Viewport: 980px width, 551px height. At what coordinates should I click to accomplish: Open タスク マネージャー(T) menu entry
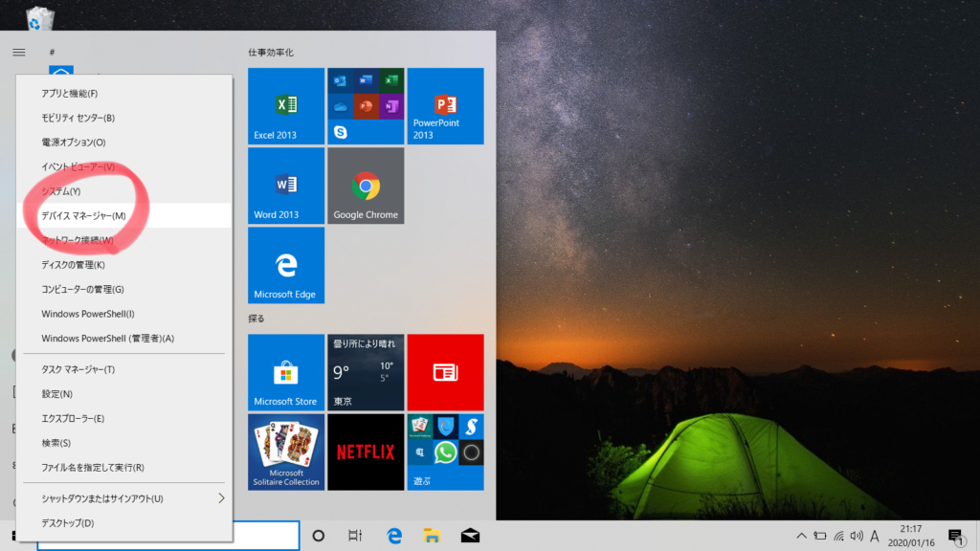coord(78,369)
